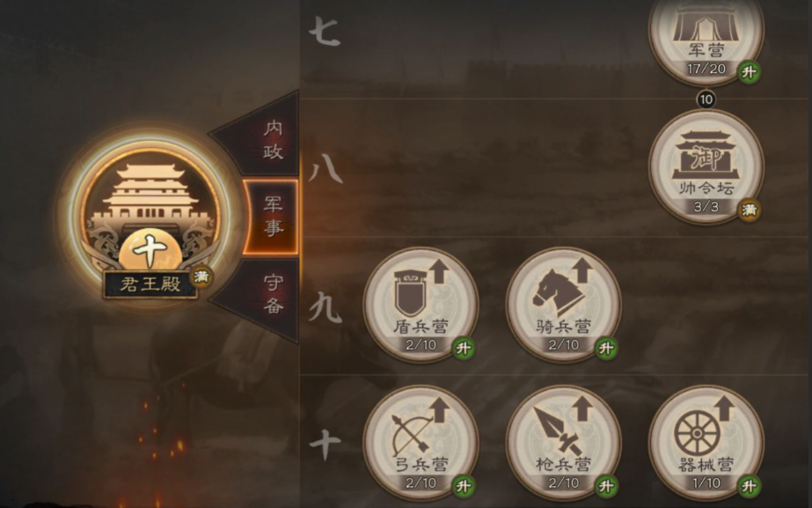The height and width of the screenshot is (508, 812).
Task: Click green 升 upgrade badge on 骑兵营
Action: click(606, 348)
